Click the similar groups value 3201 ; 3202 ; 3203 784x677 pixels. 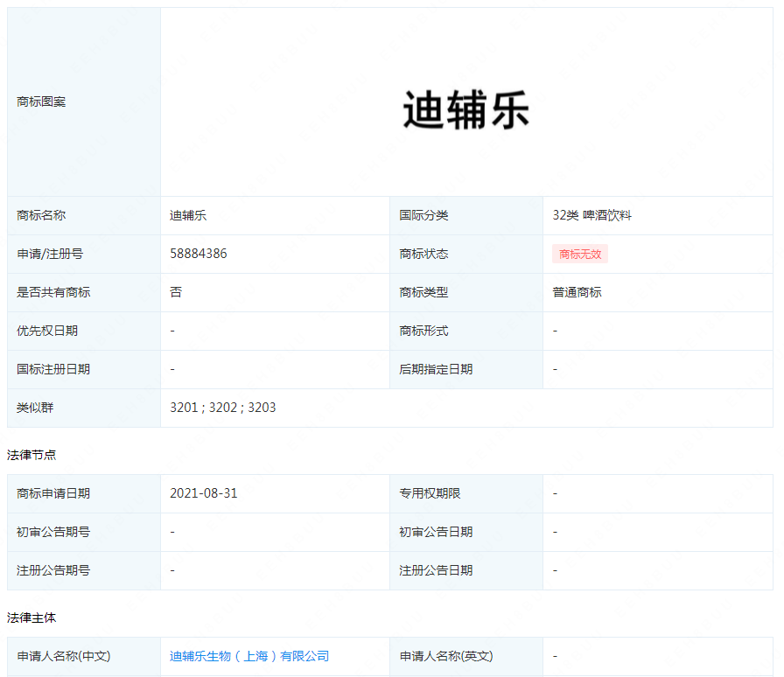coord(223,408)
